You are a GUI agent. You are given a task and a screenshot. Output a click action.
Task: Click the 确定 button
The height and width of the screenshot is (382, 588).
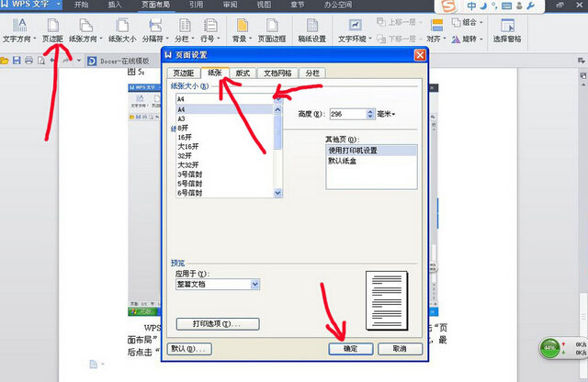click(x=350, y=349)
